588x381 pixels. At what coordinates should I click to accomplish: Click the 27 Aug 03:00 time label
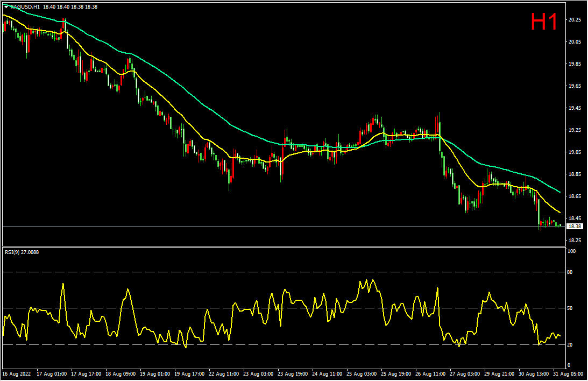[465, 374]
